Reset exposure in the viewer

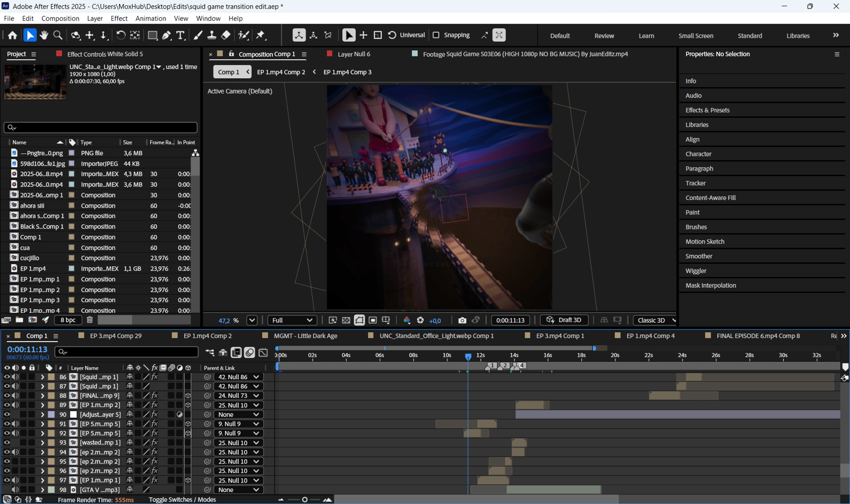(x=420, y=321)
